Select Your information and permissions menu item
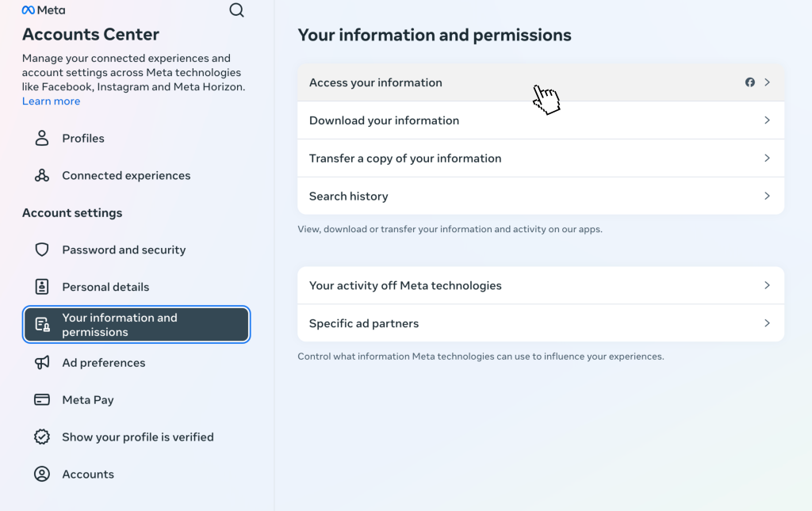Screen dimensions: 812x511 [x=136, y=325]
